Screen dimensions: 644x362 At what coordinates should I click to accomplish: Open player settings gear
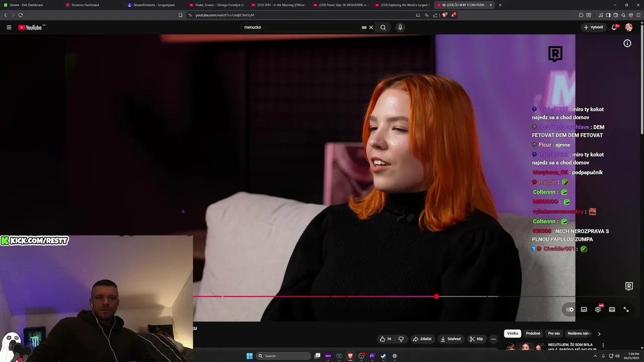[598, 309]
